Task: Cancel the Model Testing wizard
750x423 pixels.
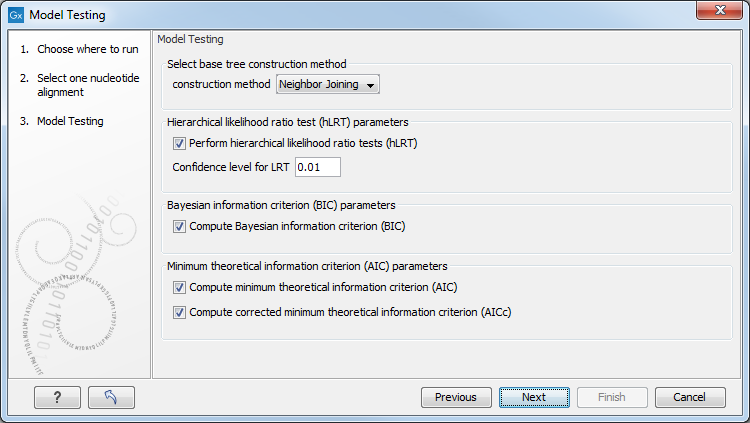Action: click(x=690, y=397)
